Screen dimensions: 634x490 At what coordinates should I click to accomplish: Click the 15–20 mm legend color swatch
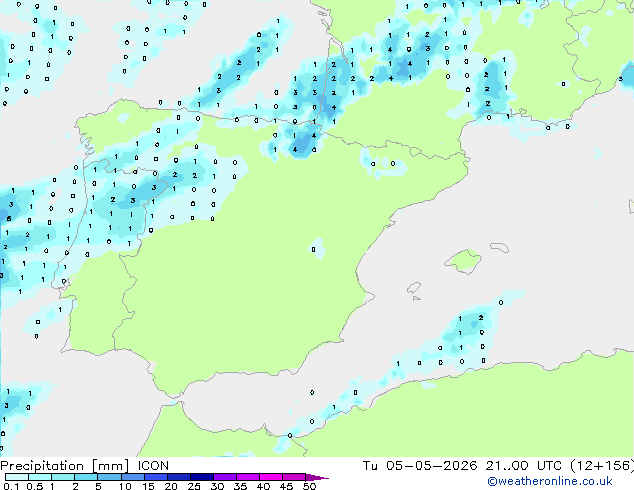coord(155,477)
